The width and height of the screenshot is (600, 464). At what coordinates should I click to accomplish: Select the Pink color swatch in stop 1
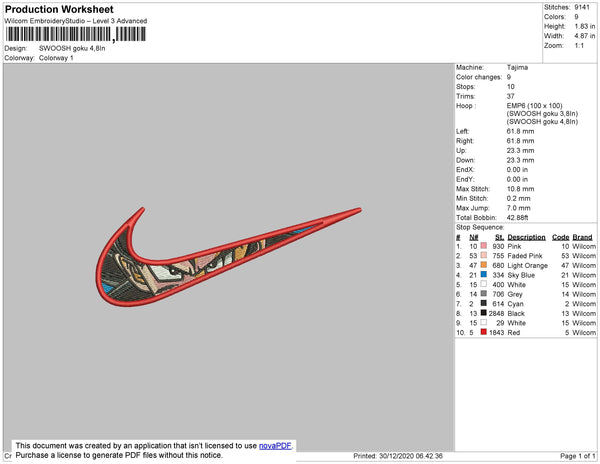click(x=484, y=246)
